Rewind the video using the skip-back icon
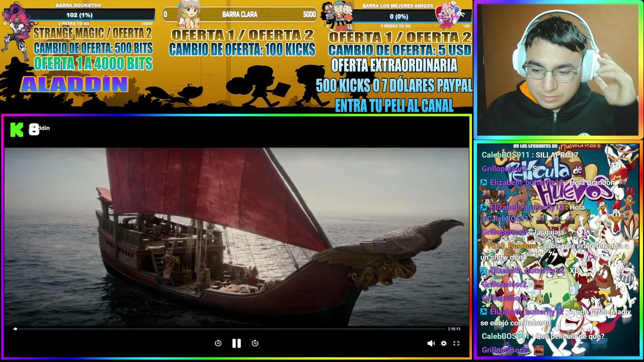Viewport: 644px width, 362px height. [x=218, y=343]
